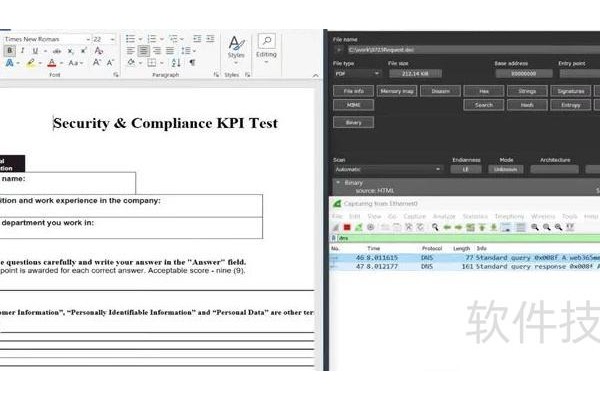600x400 pixels.
Task: Click the File name path field
Action: pyautogui.click(x=474, y=50)
